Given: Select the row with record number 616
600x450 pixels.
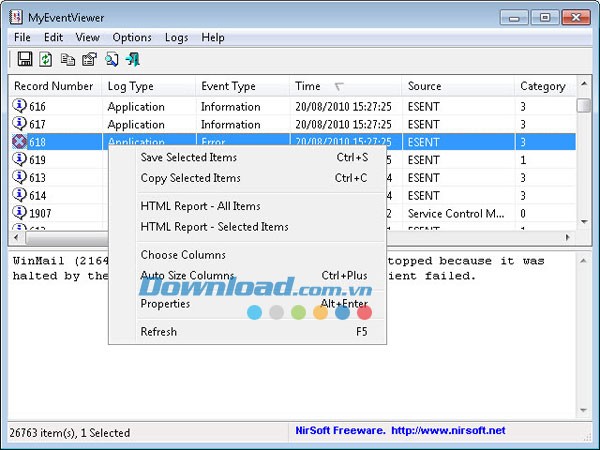Looking at the screenshot, I should [x=292, y=106].
